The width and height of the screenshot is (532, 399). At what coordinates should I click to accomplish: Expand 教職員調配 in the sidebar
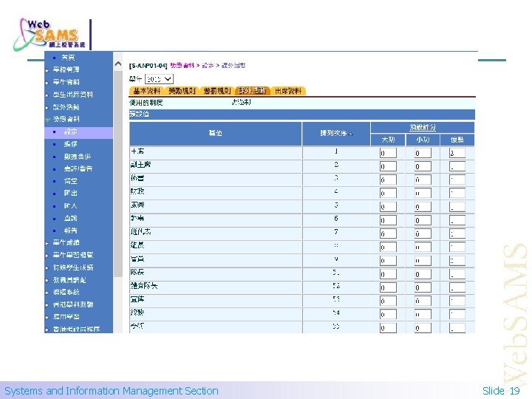pos(69,280)
